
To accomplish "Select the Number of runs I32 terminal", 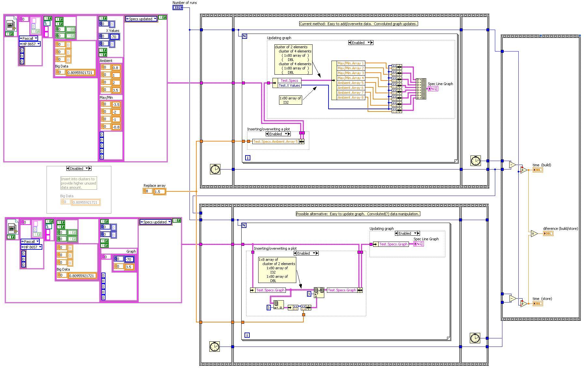I will coord(177,7).
